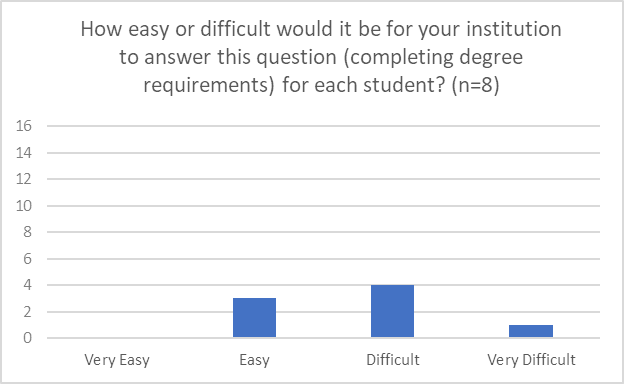Click the chart title text

321,57
